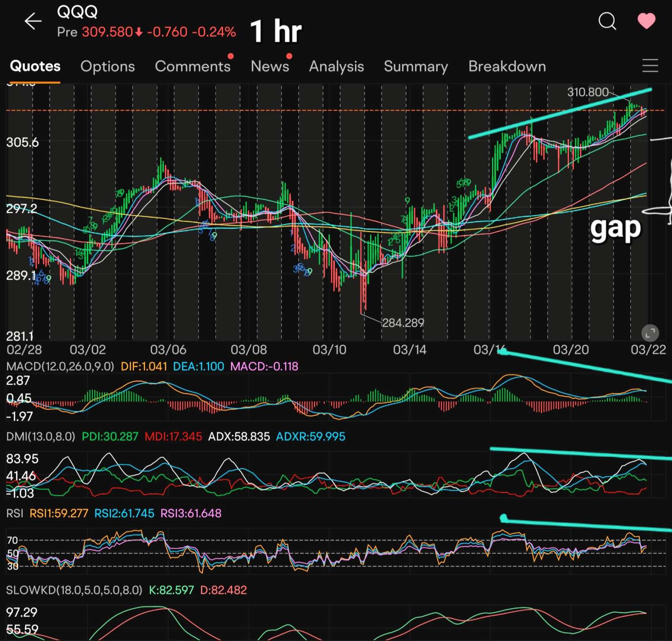Viewport: 672px width, 641px height.
Task: Tap the -0.24% change value
Action: click(214, 32)
